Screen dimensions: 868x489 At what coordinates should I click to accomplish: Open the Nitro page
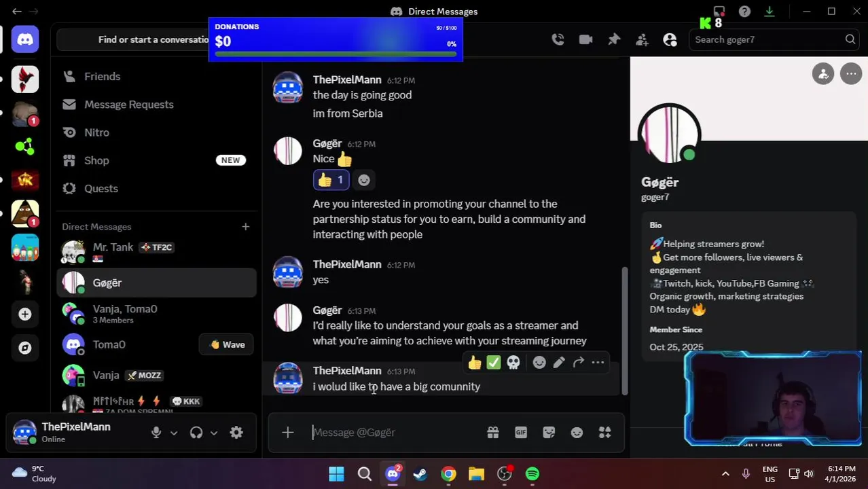click(156, 132)
